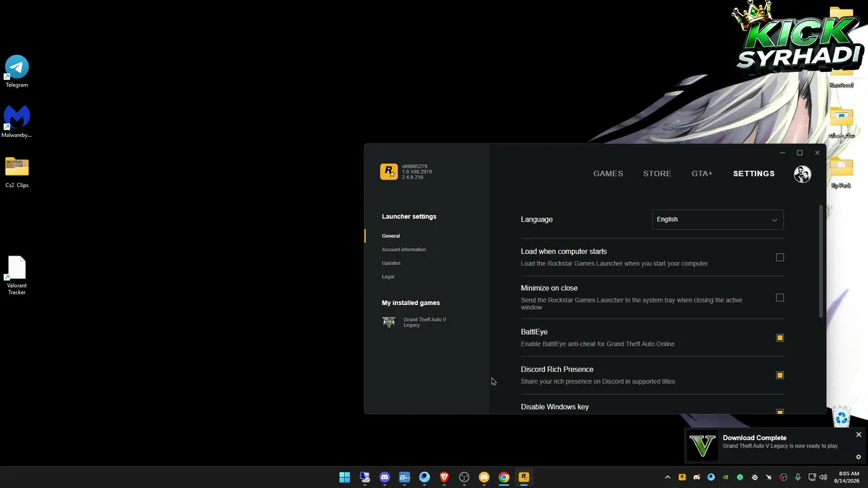Show hidden system tray icons
Viewport: 868px width, 488px height.
pos(667,477)
